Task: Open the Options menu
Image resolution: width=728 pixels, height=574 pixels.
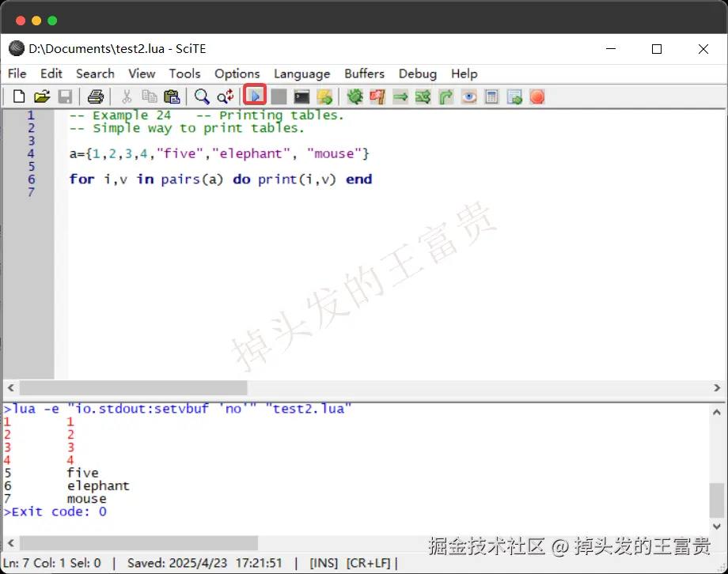Action: [237, 74]
